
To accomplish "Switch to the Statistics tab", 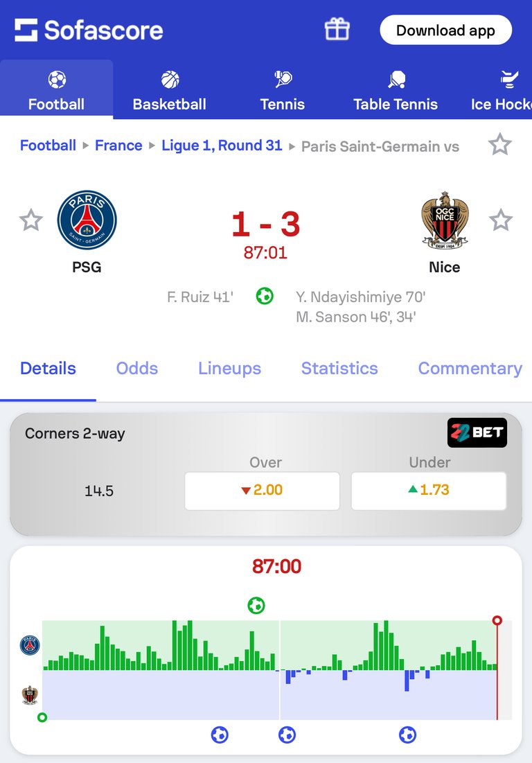I will point(339,369).
